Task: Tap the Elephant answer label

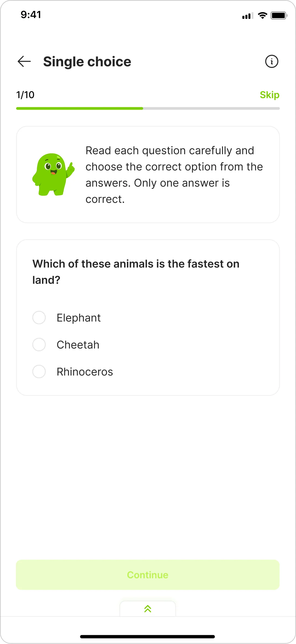Action: click(79, 318)
